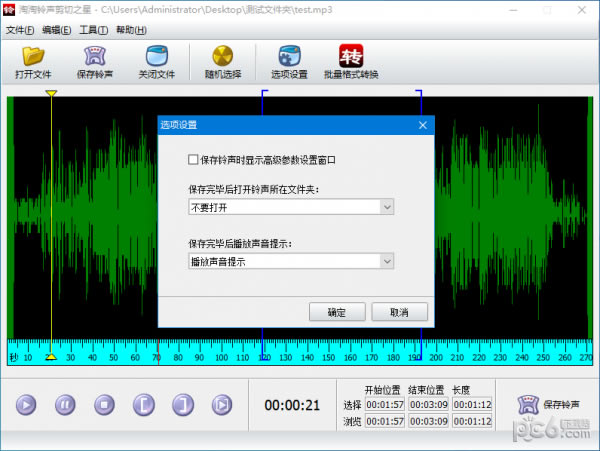Click the 保存完毕后打开铃声所在文件夹 label
The width and height of the screenshot is (600, 451).
[254, 189]
